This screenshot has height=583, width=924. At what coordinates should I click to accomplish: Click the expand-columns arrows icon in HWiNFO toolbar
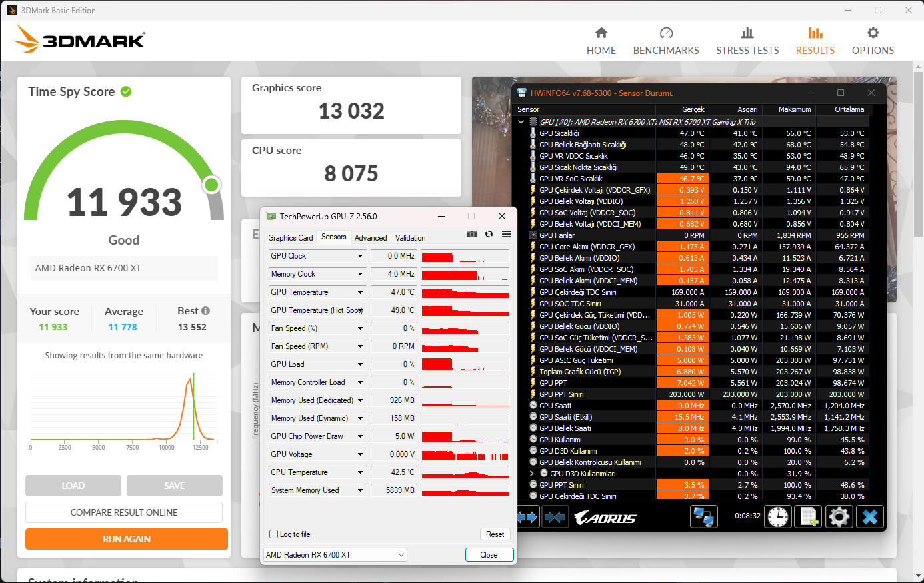(527, 517)
